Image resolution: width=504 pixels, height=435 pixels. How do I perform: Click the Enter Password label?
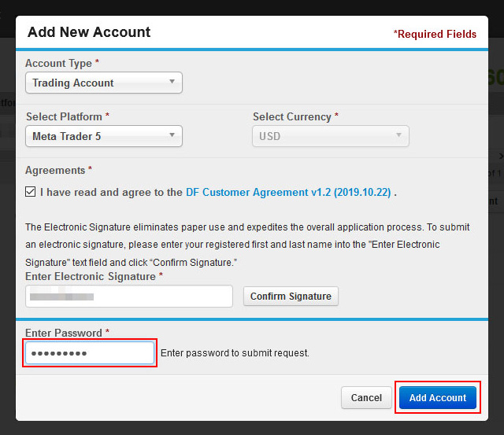pyautogui.click(x=64, y=333)
